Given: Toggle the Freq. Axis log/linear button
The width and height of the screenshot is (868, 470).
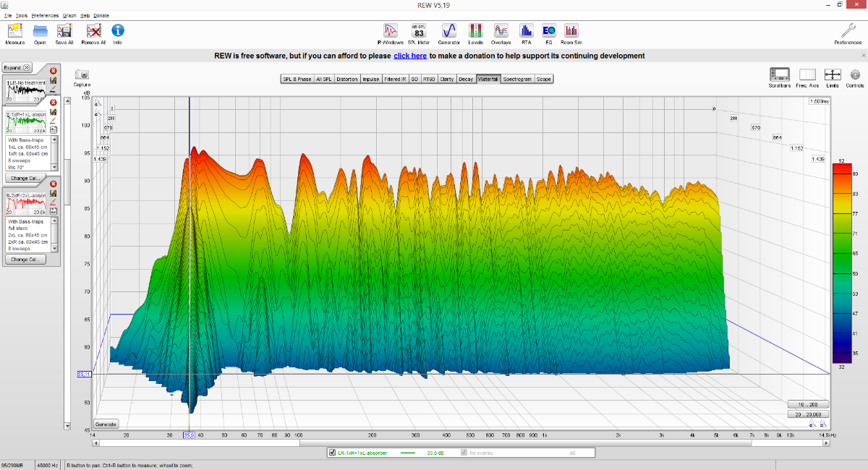Looking at the screenshot, I should [807, 75].
